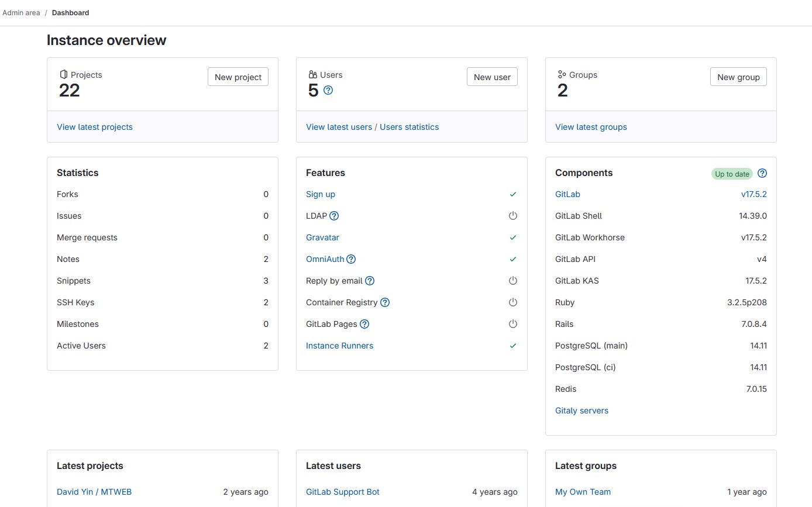The width and height of the screenshot is (812, 507).
Task: Create a group with New group button
Action: [738, 77]
